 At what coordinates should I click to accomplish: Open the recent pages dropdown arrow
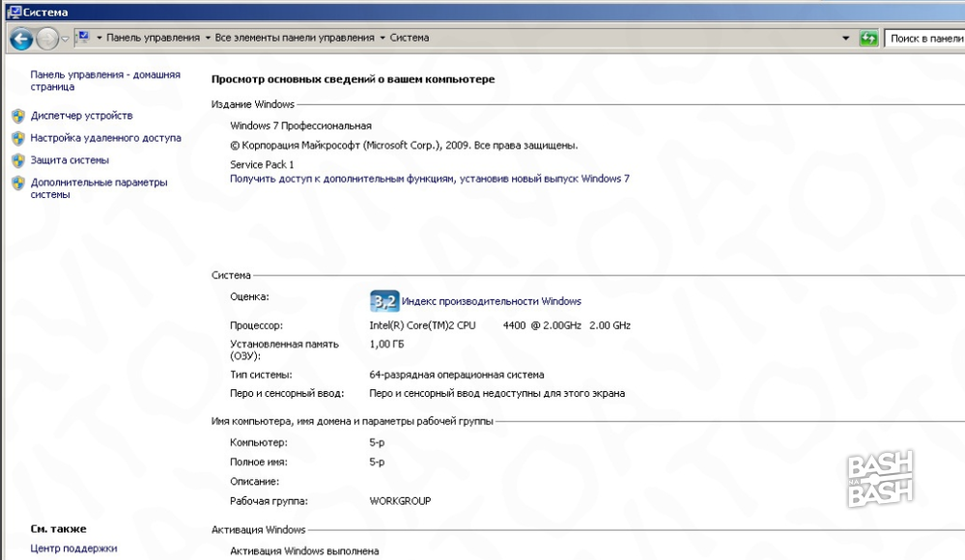click(x=65, y=40)
